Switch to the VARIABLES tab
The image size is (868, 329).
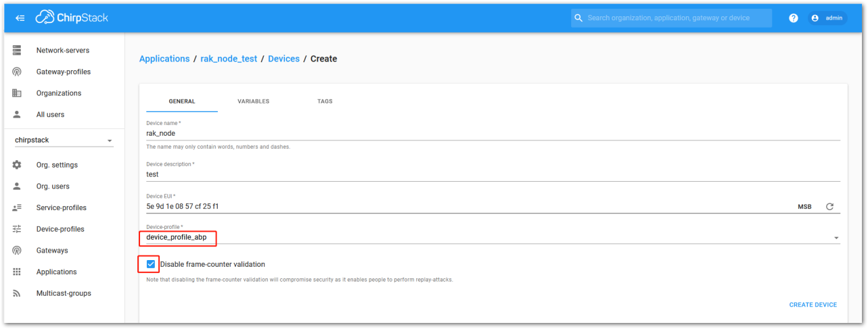pyautogui.click(x=254, y=101)
